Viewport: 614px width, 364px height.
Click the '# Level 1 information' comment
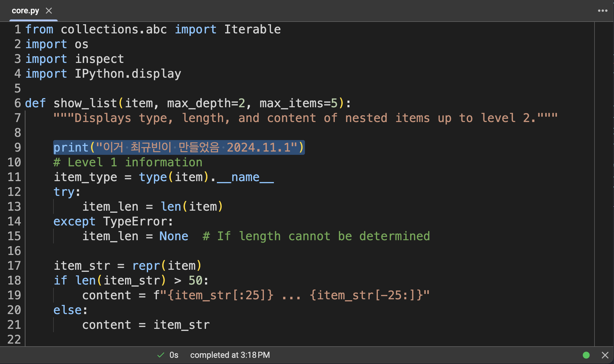click(x=128, y=162)
